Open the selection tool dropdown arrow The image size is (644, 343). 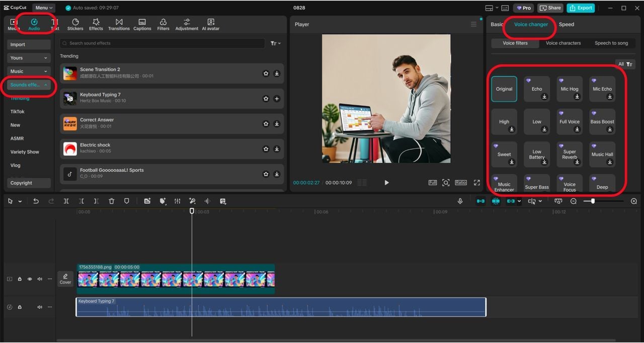click(x=20, y=201)
